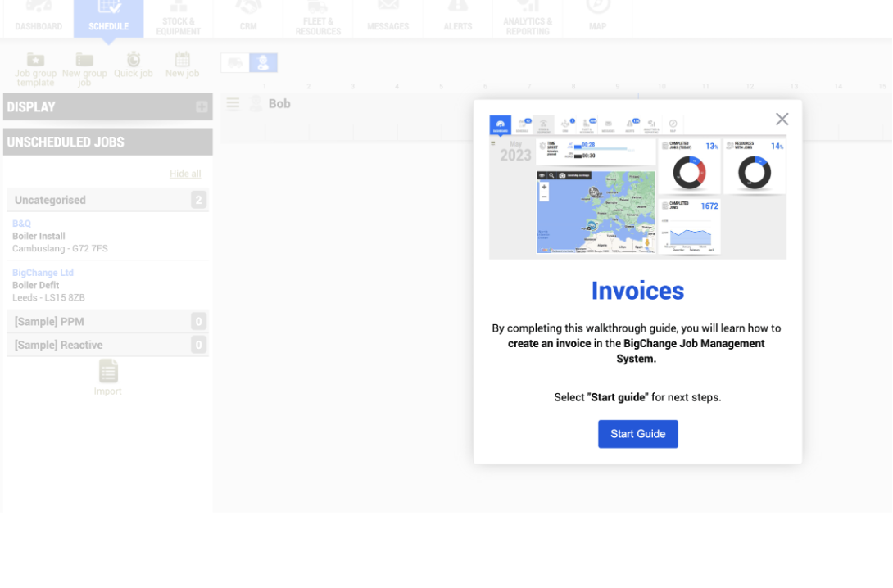Open Stock & Equipment tab
Image resolution: width=893 pixels, height=588 pixels.
pos(179,19)
